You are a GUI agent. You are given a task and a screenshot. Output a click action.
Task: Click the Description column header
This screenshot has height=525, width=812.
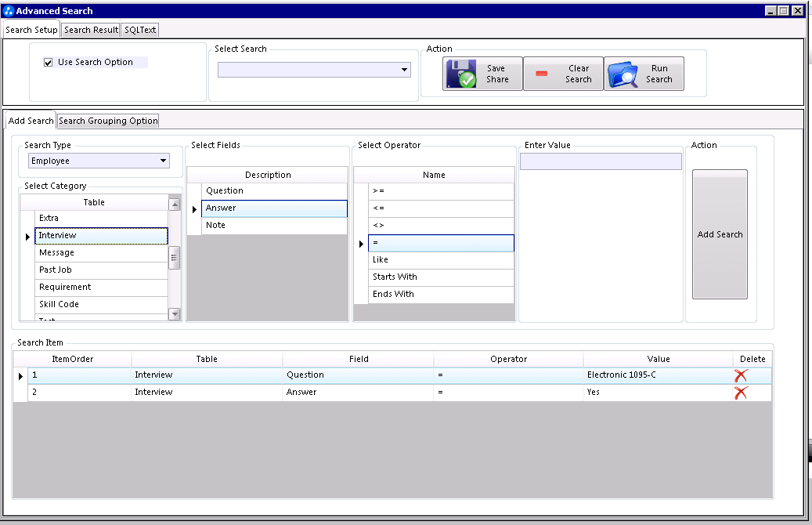coord(268,175)
